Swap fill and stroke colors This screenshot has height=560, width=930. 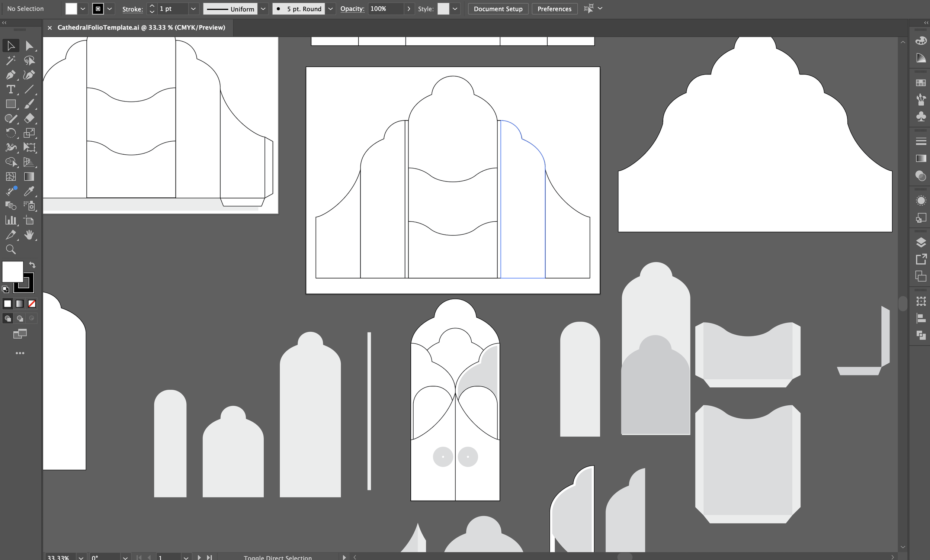pos(32,265)
